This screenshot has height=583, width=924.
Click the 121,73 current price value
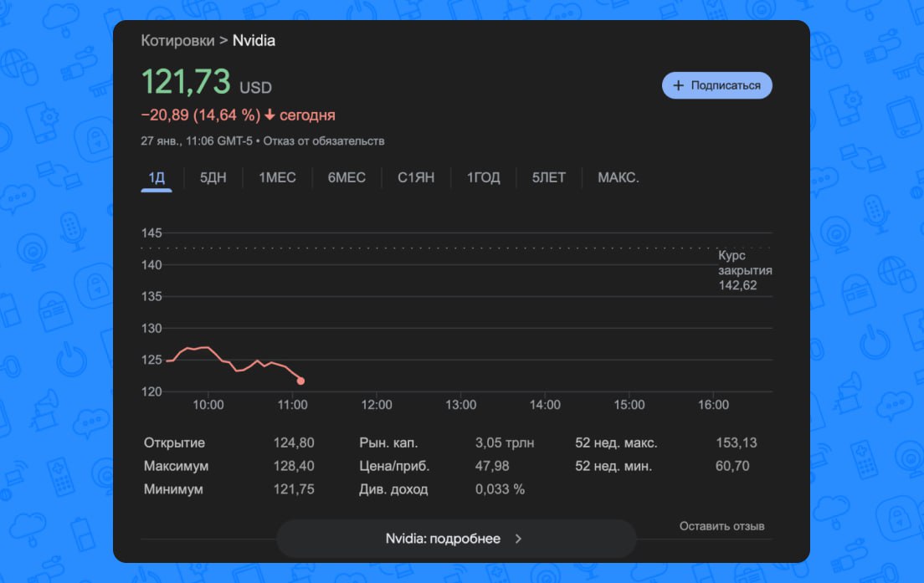[x=185, y=83]
